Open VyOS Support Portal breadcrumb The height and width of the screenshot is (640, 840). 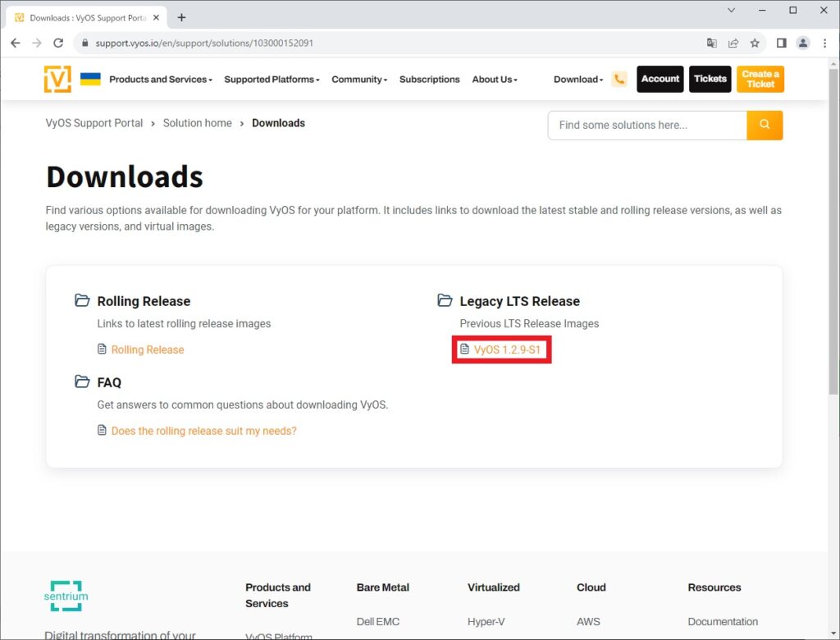94,123
